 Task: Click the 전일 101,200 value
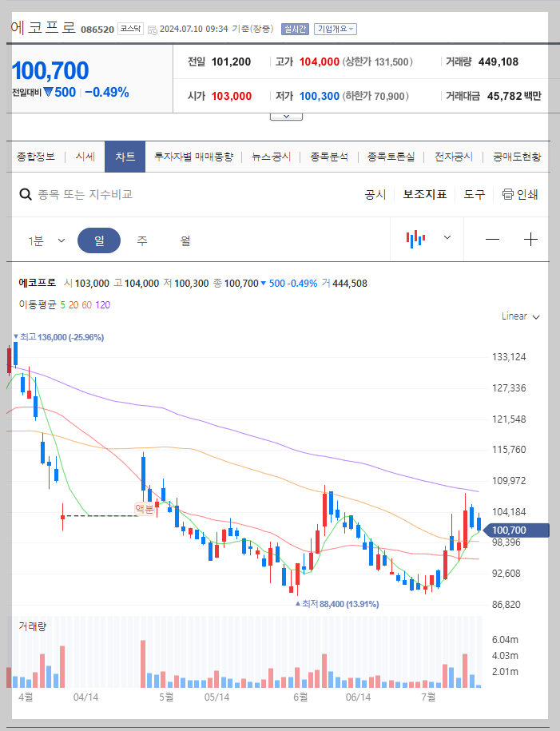pos(232,62)
